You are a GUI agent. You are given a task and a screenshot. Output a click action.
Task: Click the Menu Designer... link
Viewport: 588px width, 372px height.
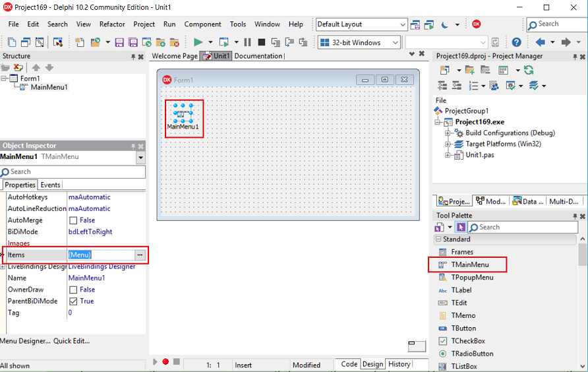pyautogui.click(x=25, y=341)
